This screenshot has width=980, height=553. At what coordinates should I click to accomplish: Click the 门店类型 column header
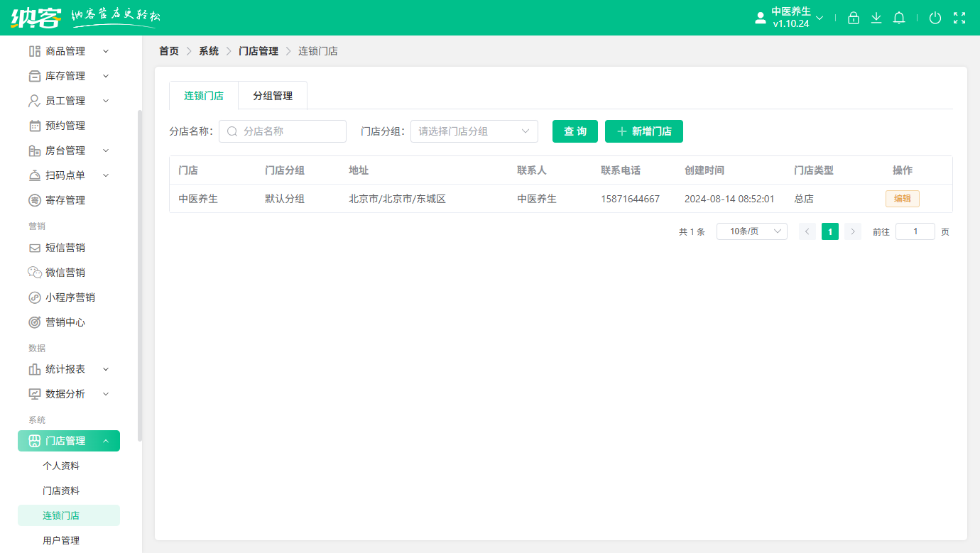click(x=814, y=170)
